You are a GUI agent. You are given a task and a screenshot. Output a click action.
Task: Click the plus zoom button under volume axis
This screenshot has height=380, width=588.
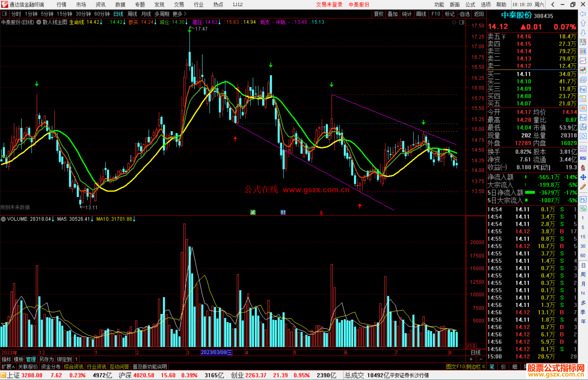pos(471,359)
